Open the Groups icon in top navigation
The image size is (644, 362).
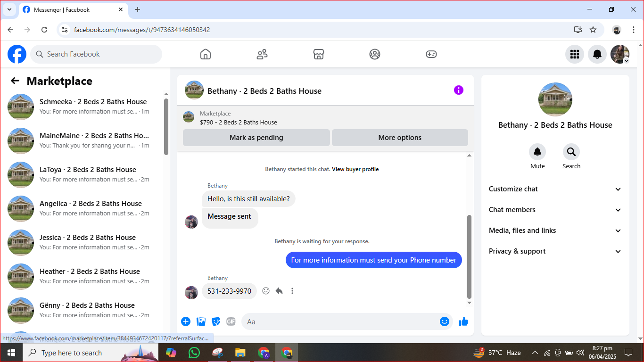coord(375,54)
